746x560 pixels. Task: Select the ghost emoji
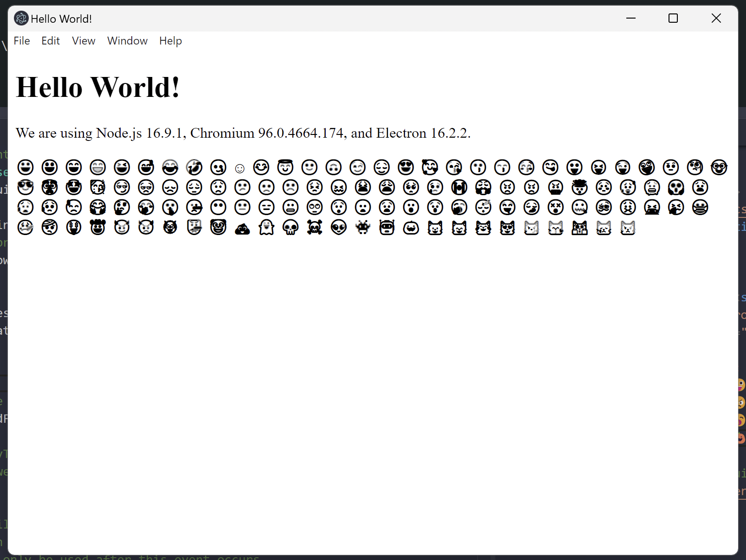(x=267, y=227)
